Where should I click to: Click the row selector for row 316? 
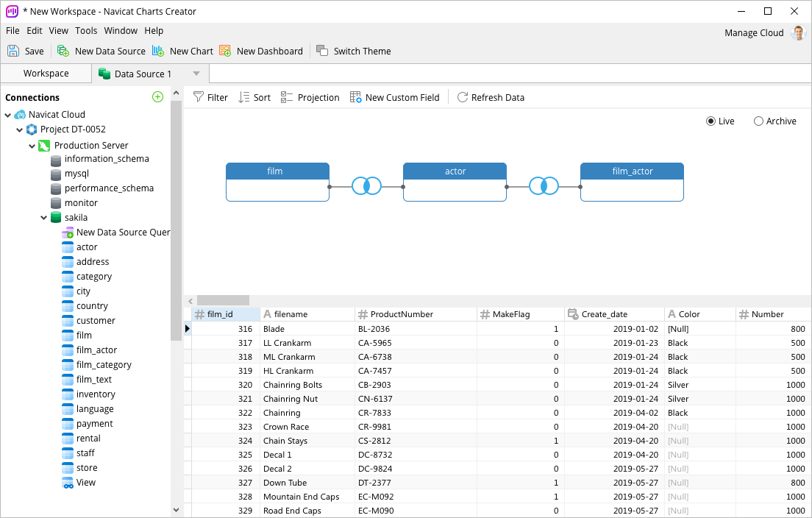click(x=188, y=328)
